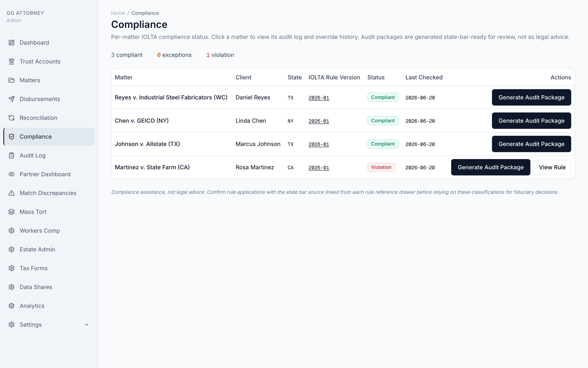Viewport: 588px width, 368px height.
Task: Open the Workers Comp section
Action: click(x=49, y=230)
